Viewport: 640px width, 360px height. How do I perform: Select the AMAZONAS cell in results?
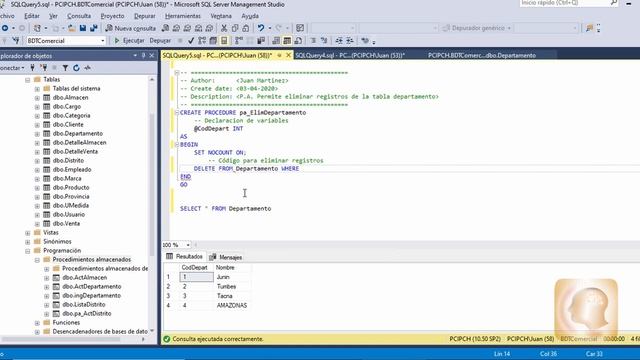(232, 305)
